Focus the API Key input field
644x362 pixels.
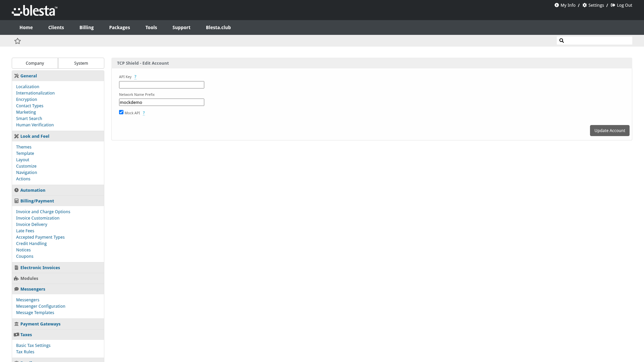(x=162, y=85)
